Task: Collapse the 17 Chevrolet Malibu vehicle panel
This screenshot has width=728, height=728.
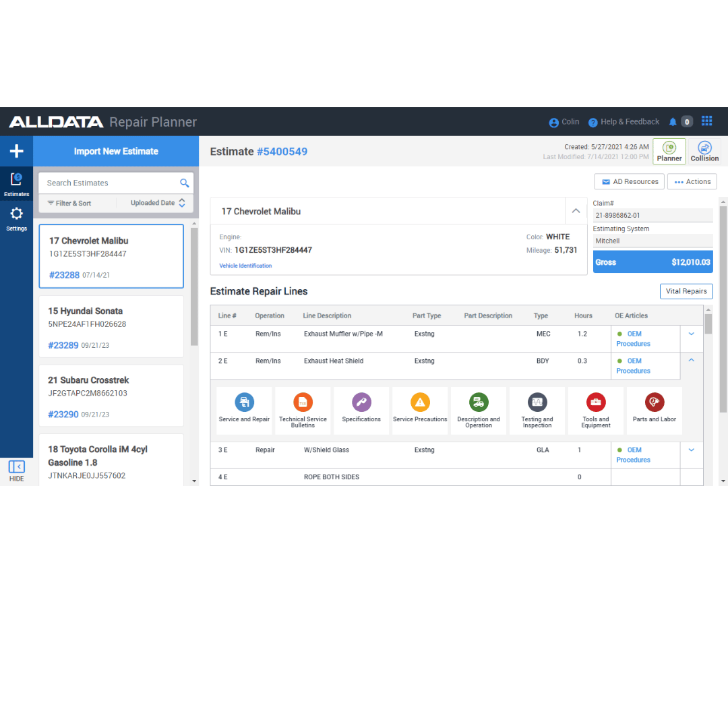Action: pos(576,211)
